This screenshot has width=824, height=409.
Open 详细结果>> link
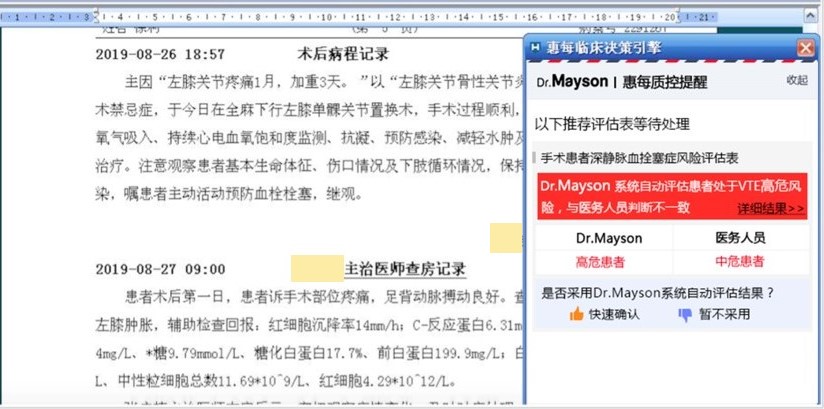(770, 209)
